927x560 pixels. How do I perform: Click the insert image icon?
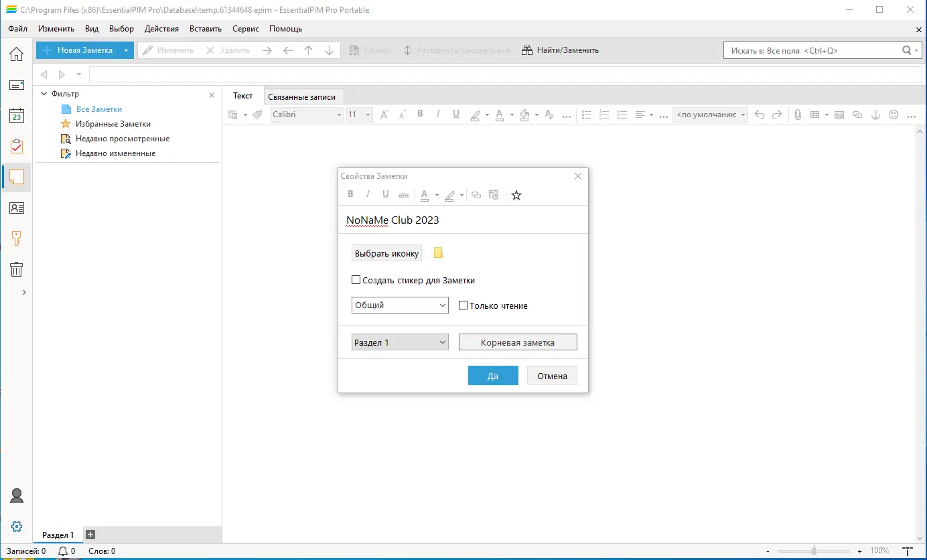[x=839, y=115]
